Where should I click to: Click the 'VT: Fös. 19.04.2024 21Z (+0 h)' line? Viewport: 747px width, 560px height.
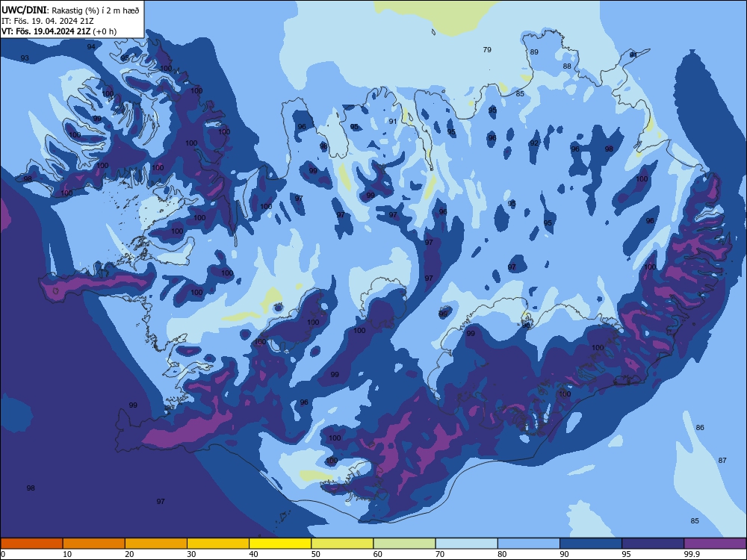pyautogui.click(x=59, y=31)
